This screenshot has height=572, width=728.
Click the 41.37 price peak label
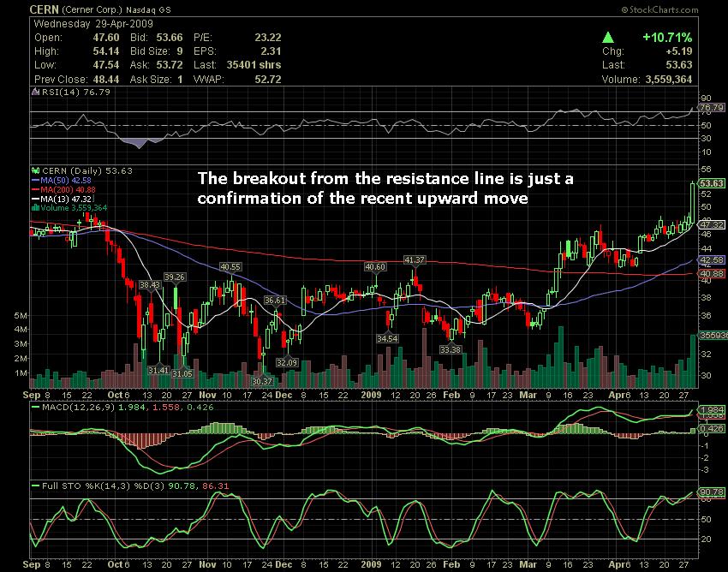tap(415, 260)
